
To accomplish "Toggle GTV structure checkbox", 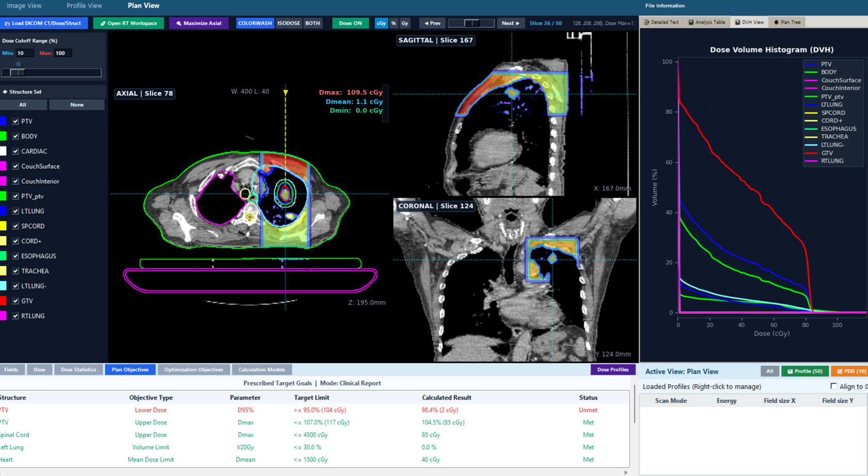I will click(x=16, y=301).
